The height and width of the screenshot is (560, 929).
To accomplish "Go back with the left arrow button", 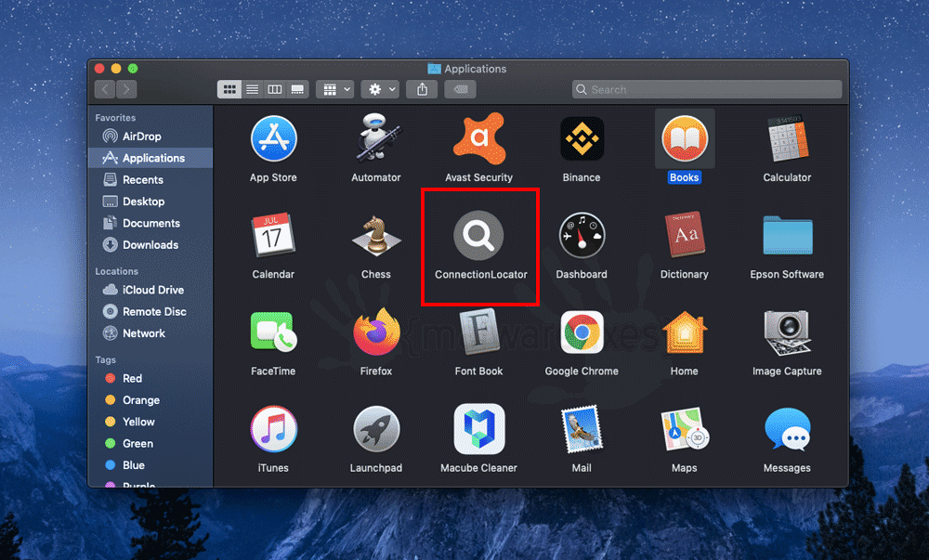I will [x=105, y=89].
